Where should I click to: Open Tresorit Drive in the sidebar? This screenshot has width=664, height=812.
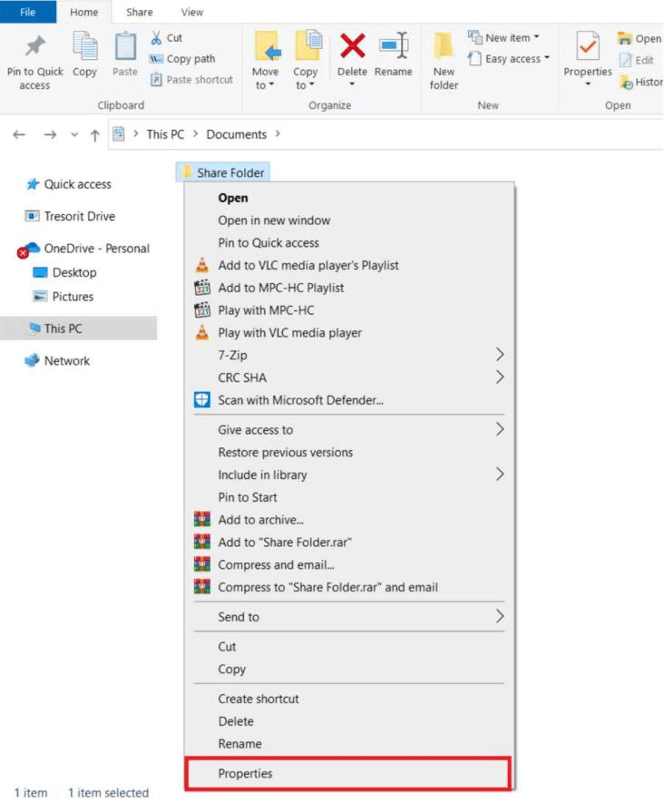point(79,216)
